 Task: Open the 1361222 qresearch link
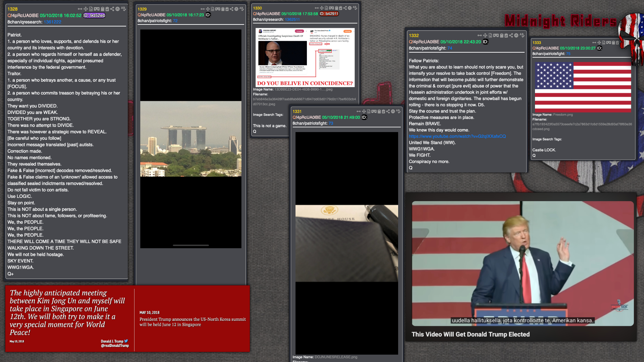coord(53,22)
